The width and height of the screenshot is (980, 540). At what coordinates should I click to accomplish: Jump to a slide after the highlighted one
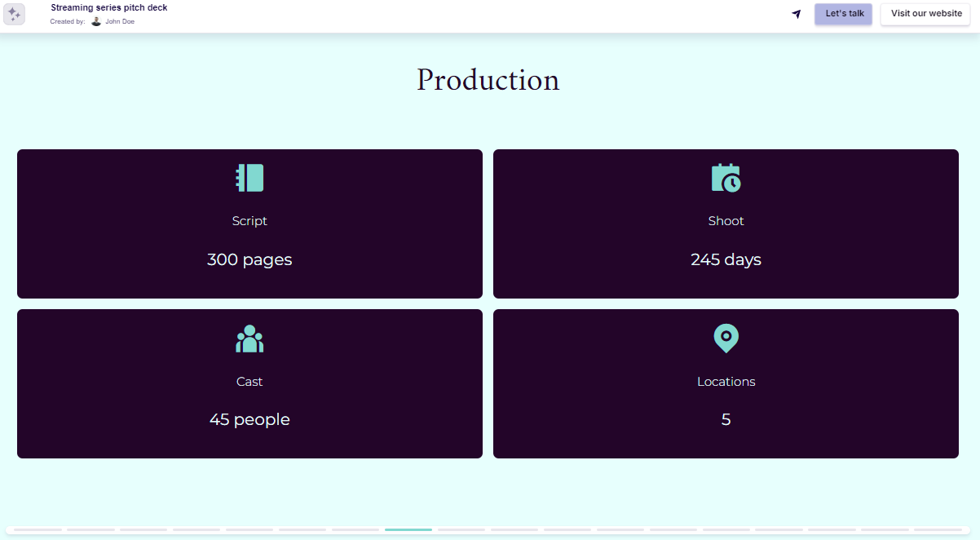pos(461,530)
